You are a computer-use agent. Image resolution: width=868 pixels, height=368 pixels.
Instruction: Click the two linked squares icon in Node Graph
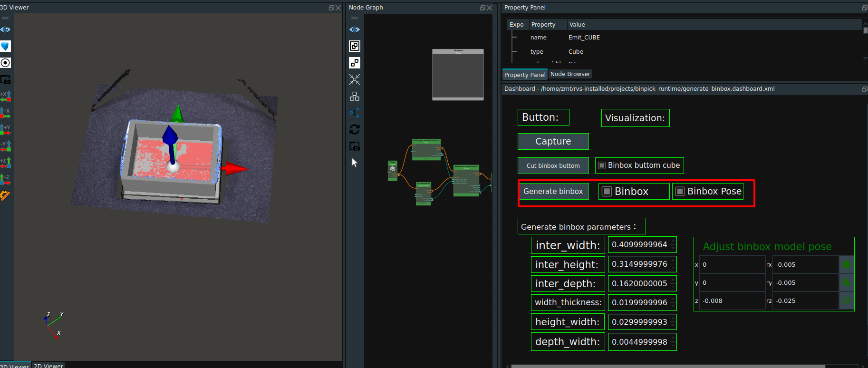pos(355,63)
